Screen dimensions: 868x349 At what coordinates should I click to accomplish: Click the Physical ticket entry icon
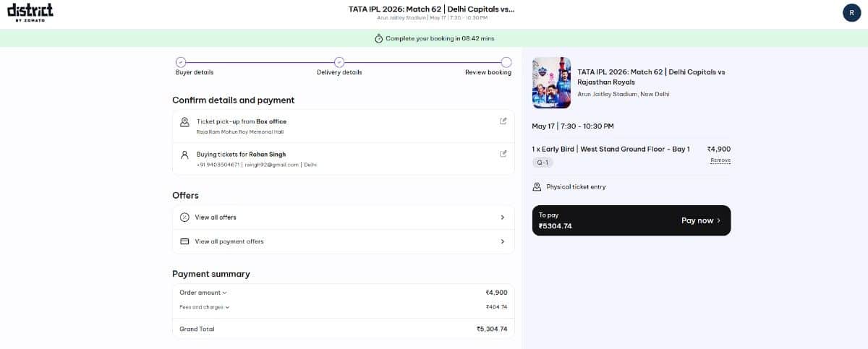(x=537, y=186)
